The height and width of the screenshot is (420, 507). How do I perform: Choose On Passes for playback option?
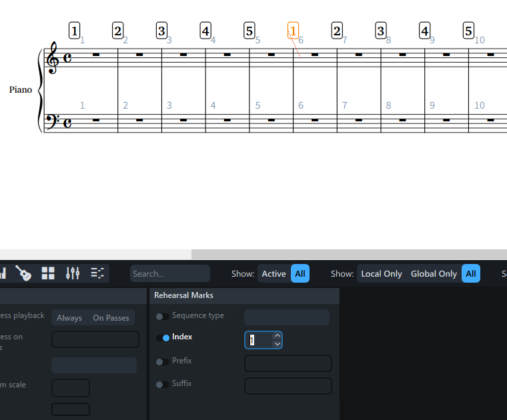(111, 318)
